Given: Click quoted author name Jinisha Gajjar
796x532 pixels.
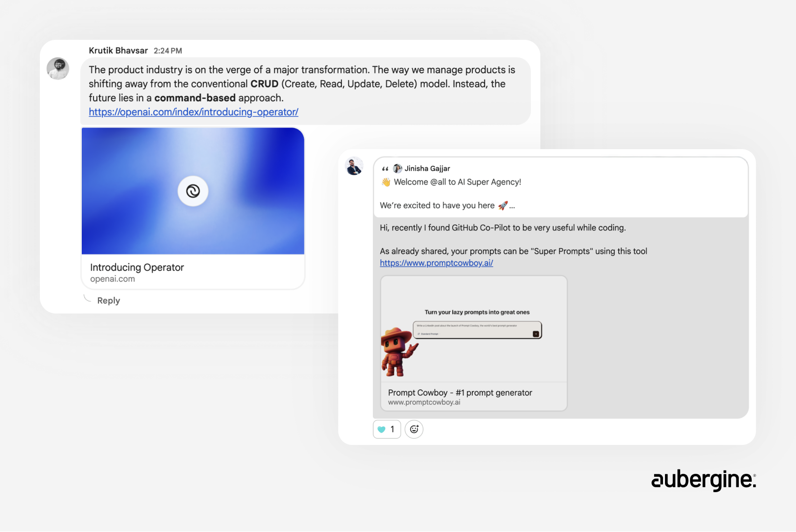Looking at the screenshot, I should pyautogui.click(x=428, y=169).
